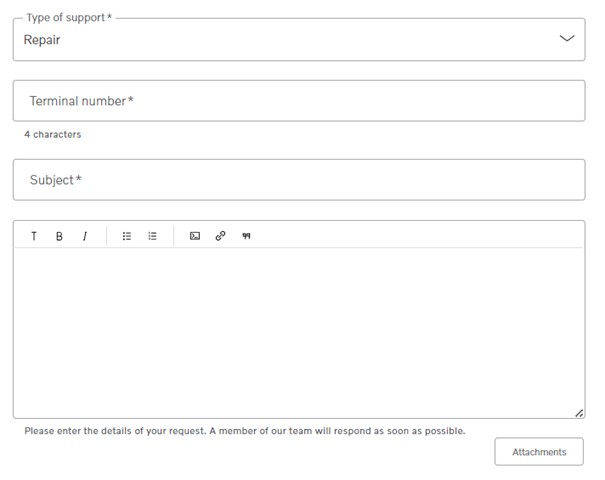The height and width of the screenshot is (480, 605).
Task: Toggle italic formatting in editor
Action: [x=84, y=236]
